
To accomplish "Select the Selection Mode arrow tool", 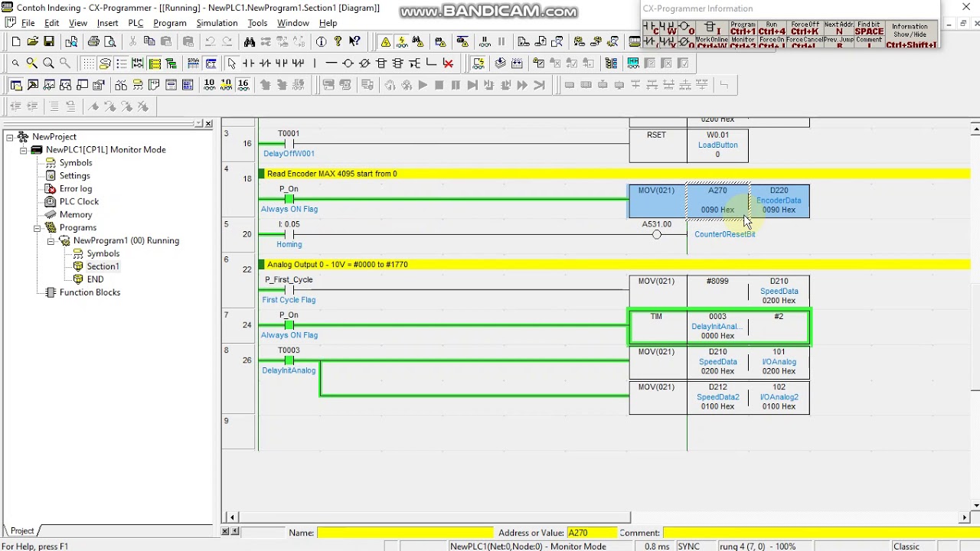I will pyautogui.click(x=232, y=64).
